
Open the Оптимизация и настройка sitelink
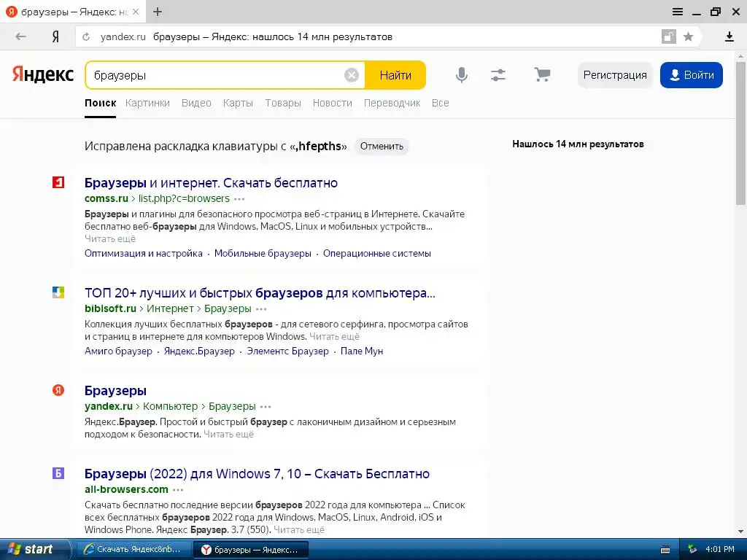(144, 253)
